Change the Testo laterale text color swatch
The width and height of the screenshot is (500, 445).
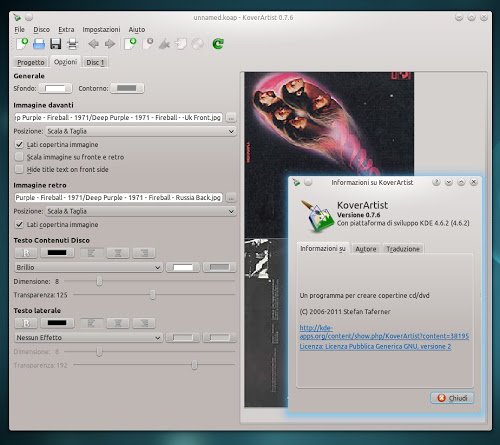pos(57,323)
